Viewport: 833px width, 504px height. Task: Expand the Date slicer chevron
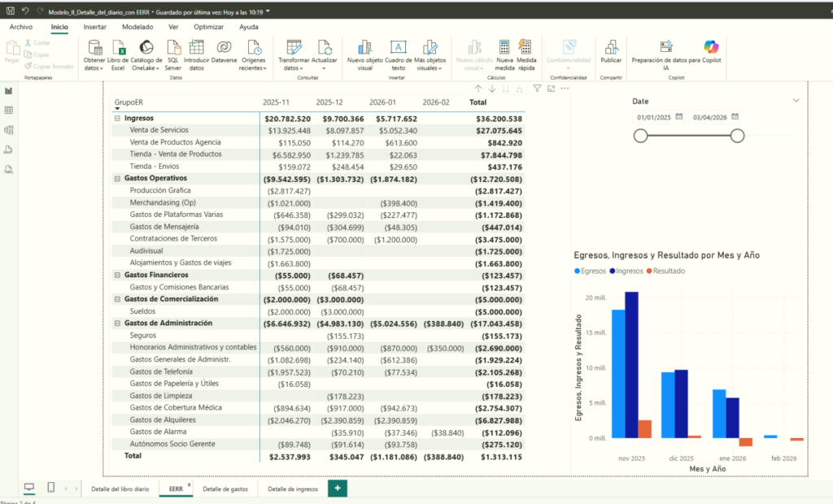click(796, 101)
